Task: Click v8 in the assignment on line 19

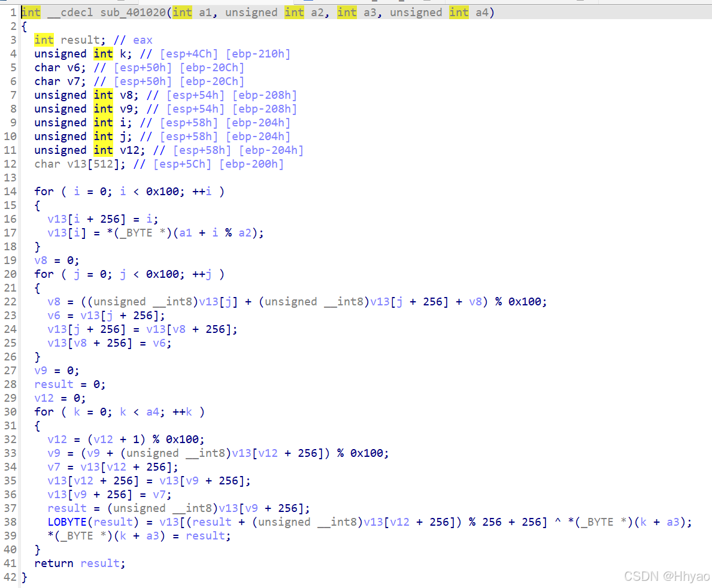Action: click(x=41, y=260)
